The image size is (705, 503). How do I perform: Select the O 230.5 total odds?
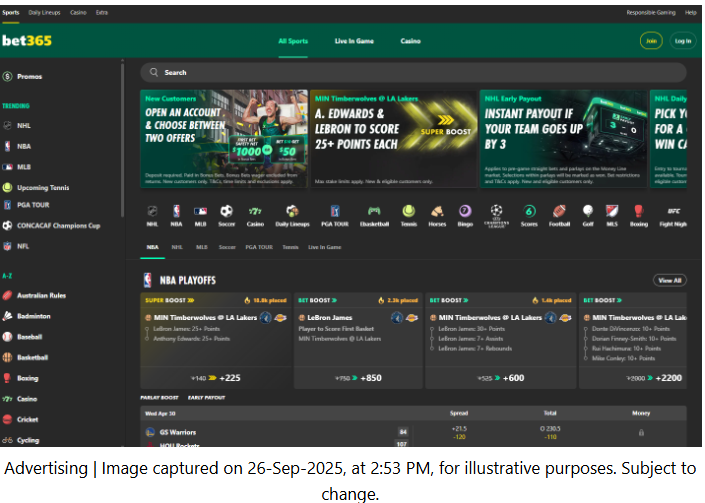click(x=550, y=432)
